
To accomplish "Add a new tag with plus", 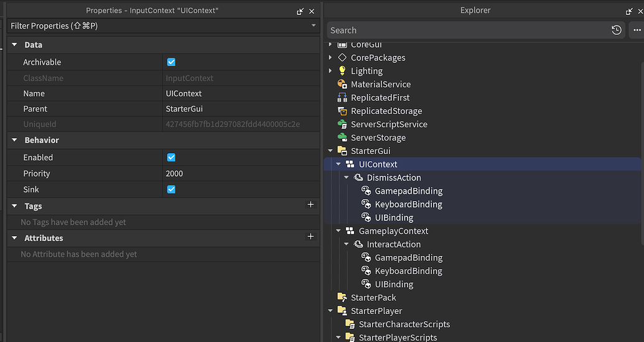I will [x=310, y=204].
